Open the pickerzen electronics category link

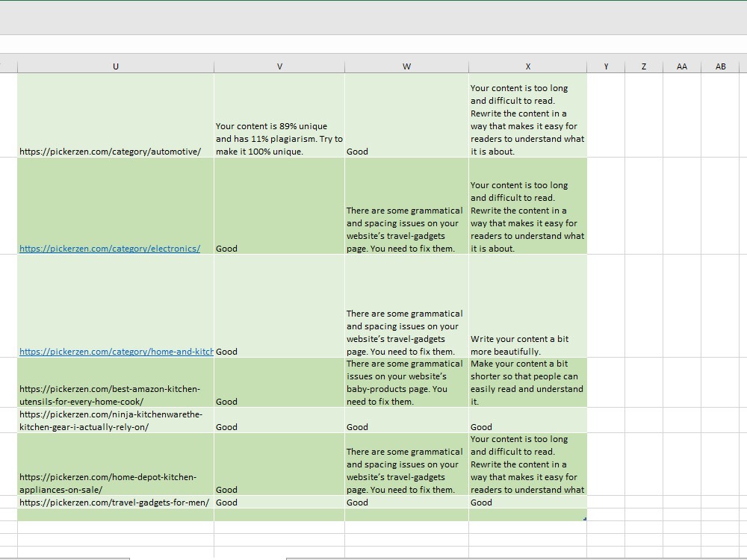[x=110, y=249]
